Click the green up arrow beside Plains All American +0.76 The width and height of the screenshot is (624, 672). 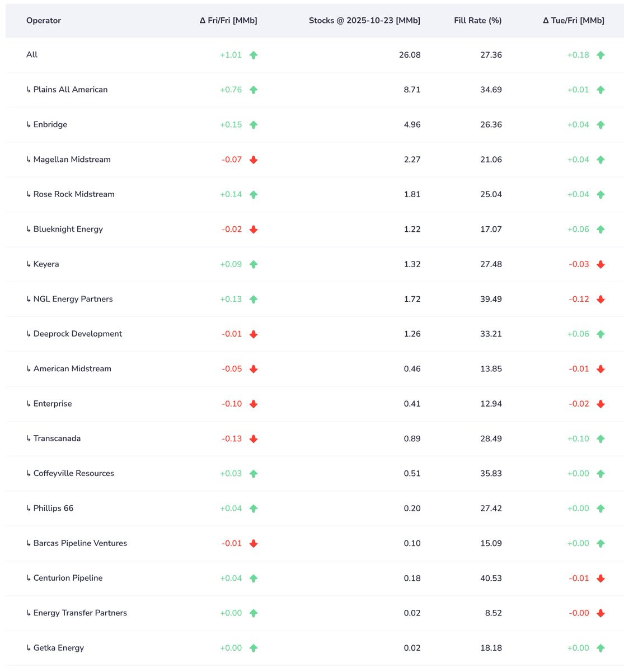tap(254, 90)
